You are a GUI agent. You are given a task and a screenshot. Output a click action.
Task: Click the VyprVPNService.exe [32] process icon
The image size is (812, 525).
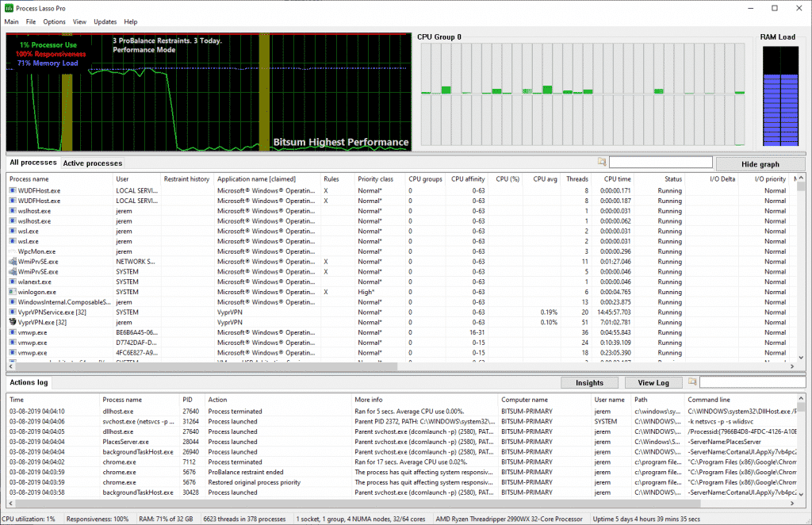(x=13, y=312)
